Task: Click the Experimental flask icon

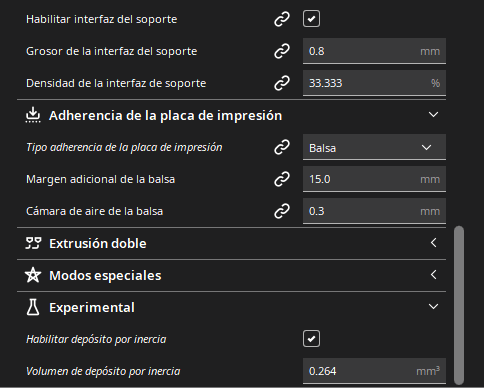Action: click(33, 307)
